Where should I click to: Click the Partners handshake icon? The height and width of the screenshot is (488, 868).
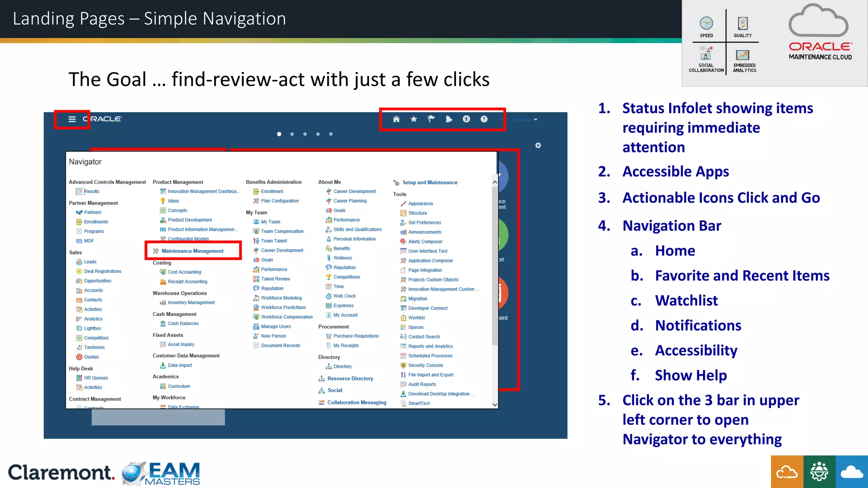click(x=79, y=212)
